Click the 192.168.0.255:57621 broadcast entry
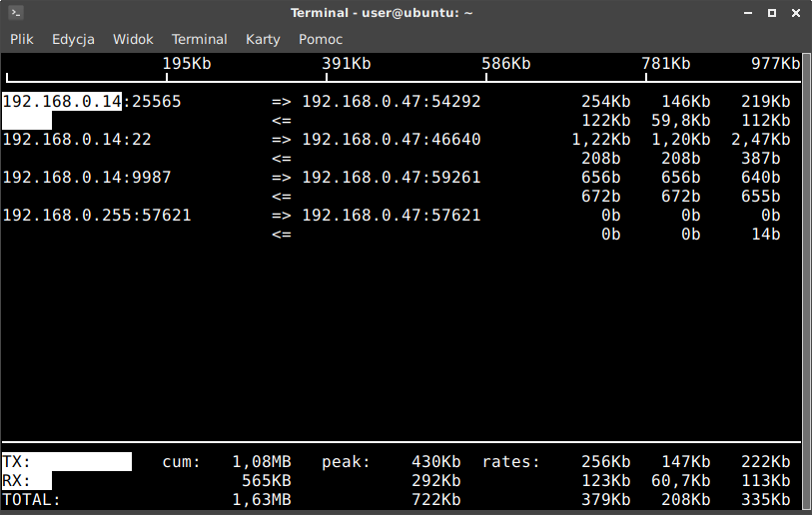The image size is (812, 515). [x=97, y=216]
